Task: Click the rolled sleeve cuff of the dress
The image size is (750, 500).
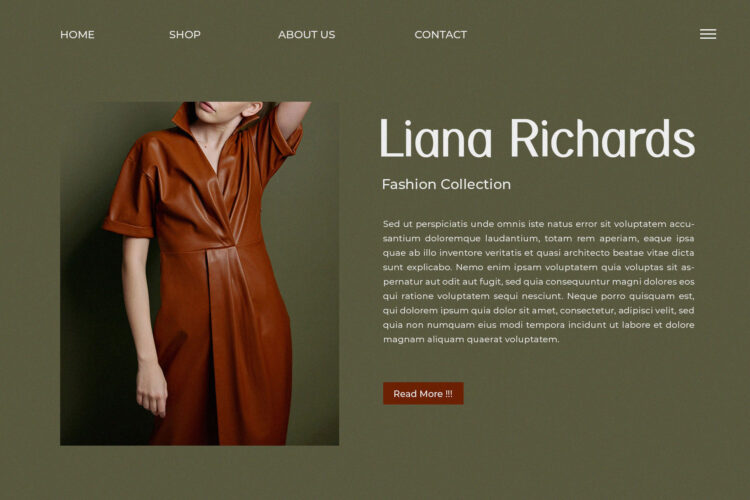Action: (128, 227)
